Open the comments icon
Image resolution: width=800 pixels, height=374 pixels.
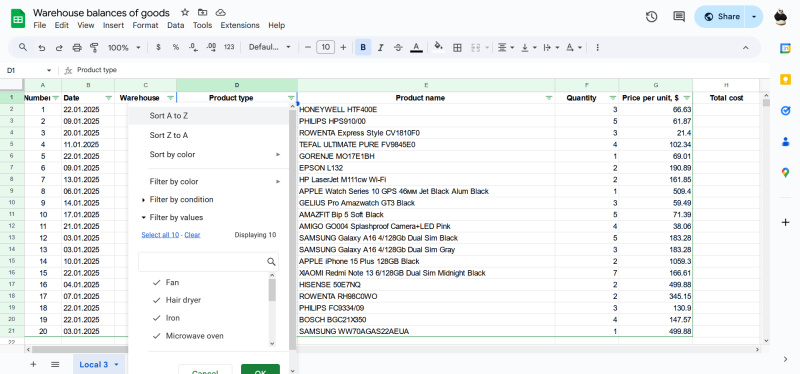[x=679, y=16]
